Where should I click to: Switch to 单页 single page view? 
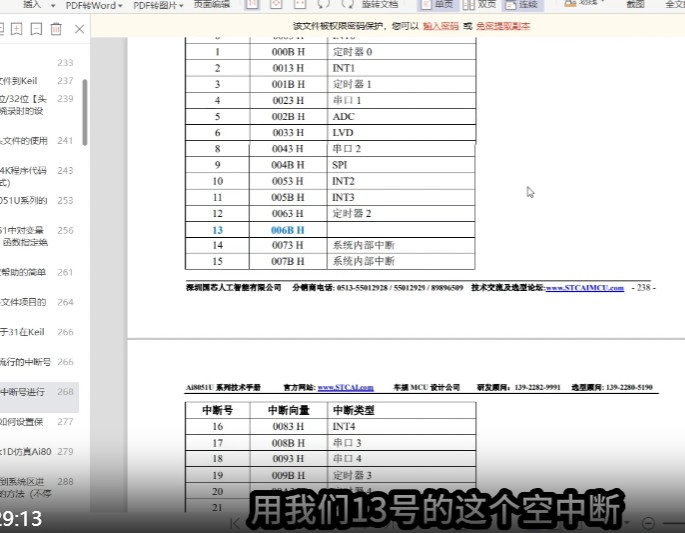tap(437, 5)
